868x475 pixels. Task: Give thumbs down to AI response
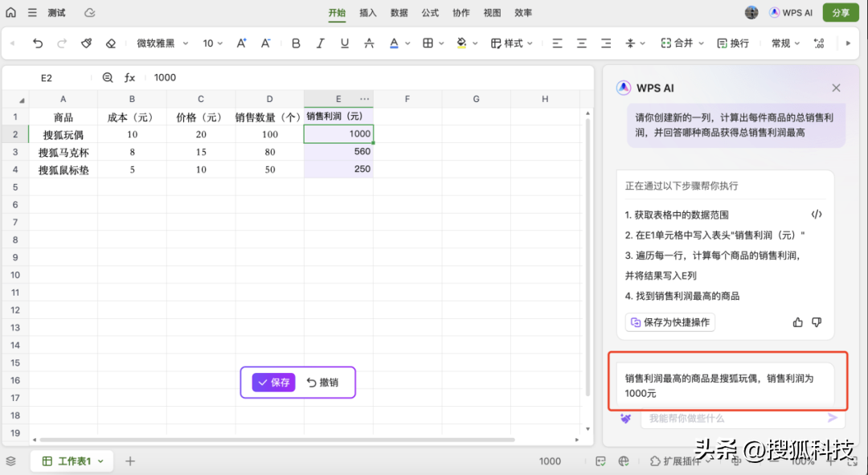[817, 322]
